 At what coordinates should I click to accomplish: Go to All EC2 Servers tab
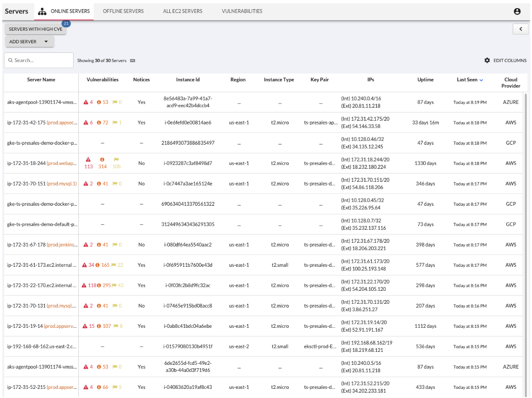pyautogui.click(x=182, y=11)
